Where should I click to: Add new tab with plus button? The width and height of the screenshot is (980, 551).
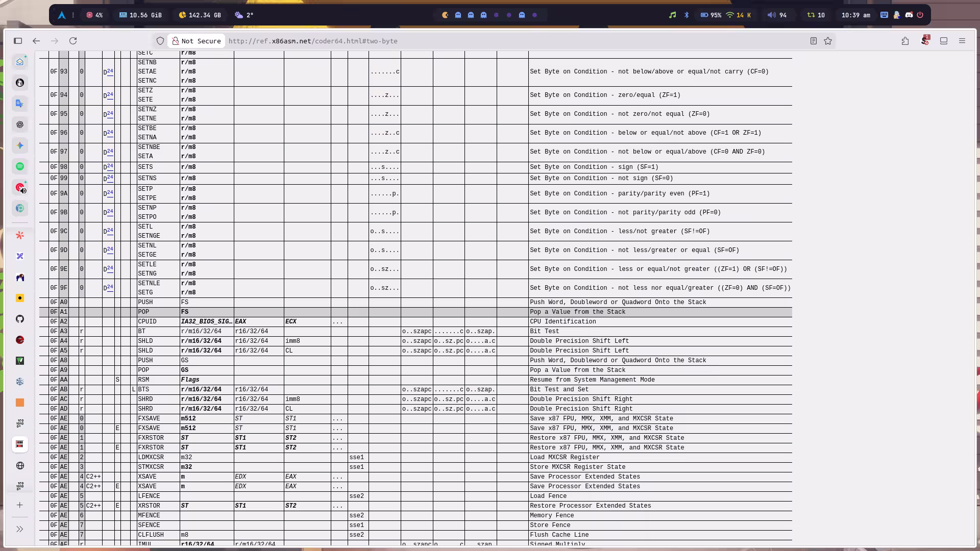click(20, 505)
